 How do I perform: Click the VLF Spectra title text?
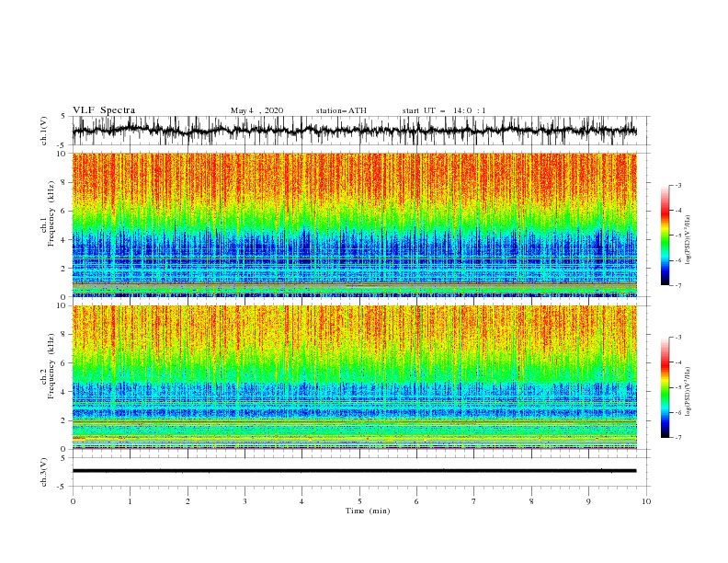coord(104,110)
